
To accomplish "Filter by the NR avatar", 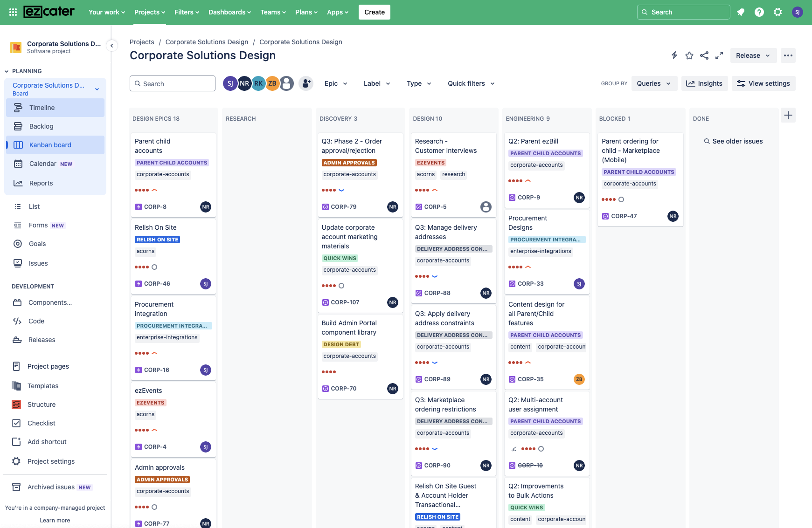I will [244, 83].
